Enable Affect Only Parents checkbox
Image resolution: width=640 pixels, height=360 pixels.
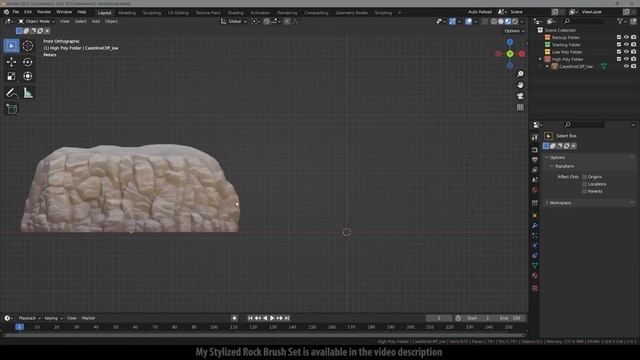584,191
